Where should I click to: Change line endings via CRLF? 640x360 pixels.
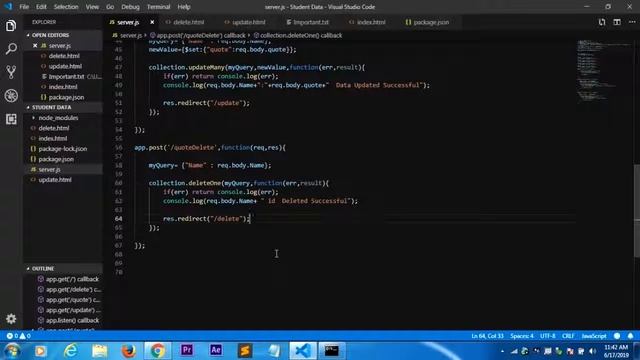pyautogui.click(x=568, y=336)
